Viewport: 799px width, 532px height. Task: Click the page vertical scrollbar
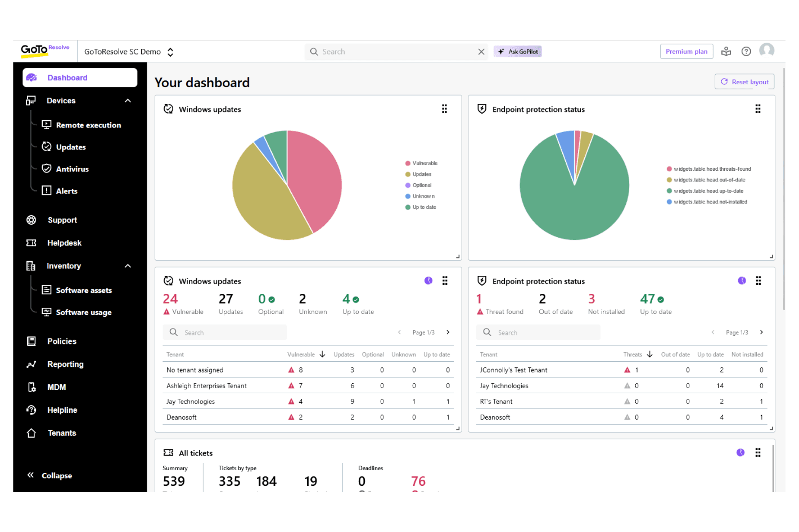pos(784,188)
